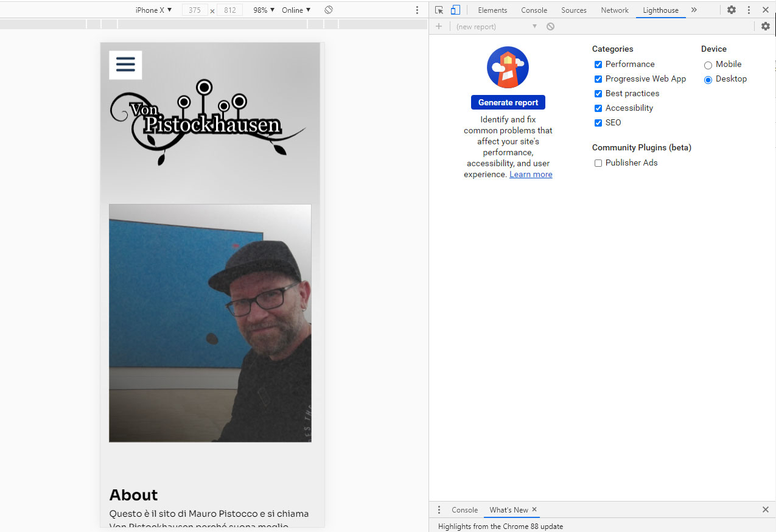Click the viewport width field showing 375
Screen dimensions: 776x532
coord(195,10)
